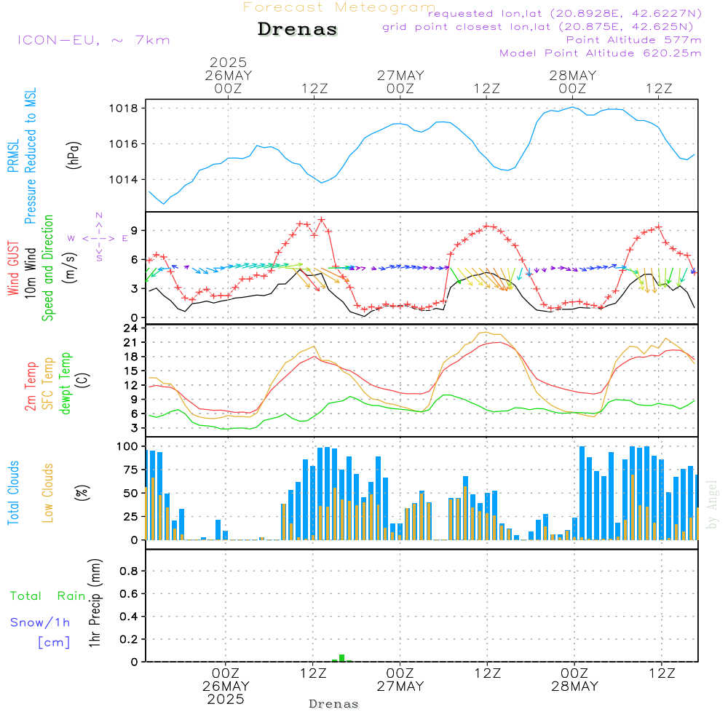Click the '00Z 28MAY' bottom axis label

pos(575,680)
